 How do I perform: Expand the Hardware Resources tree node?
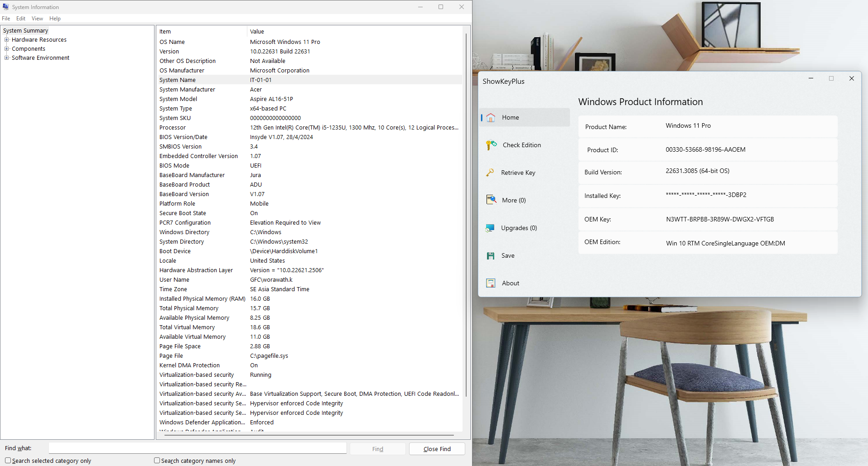click(x=7, y=40)
